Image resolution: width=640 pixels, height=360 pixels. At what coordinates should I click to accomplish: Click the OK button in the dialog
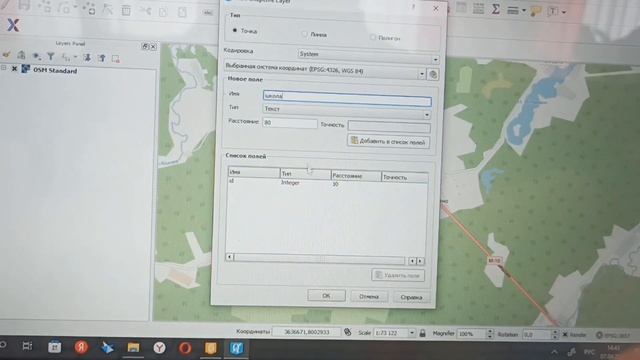tap(326, 296)
